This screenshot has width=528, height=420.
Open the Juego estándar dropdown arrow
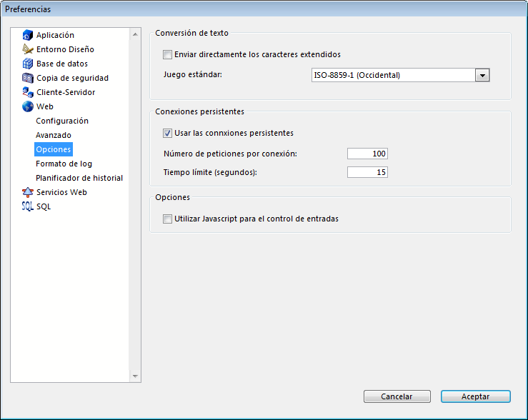482,75
